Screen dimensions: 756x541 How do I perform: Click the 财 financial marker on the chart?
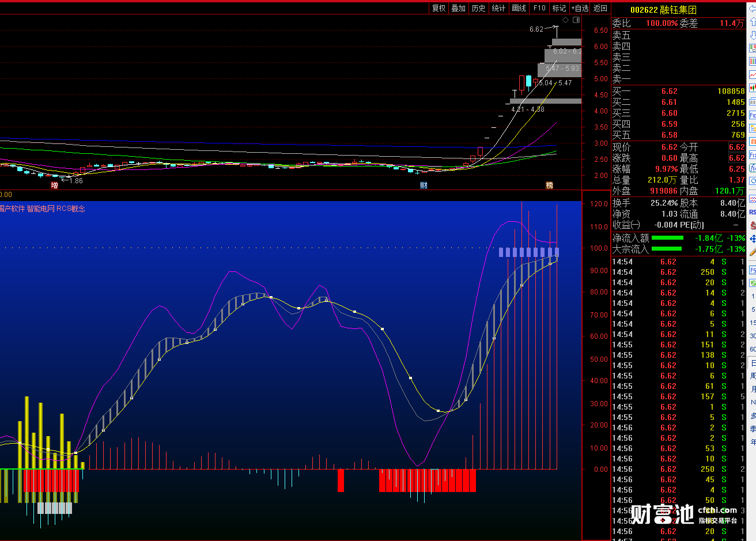(x=424, y=185)
